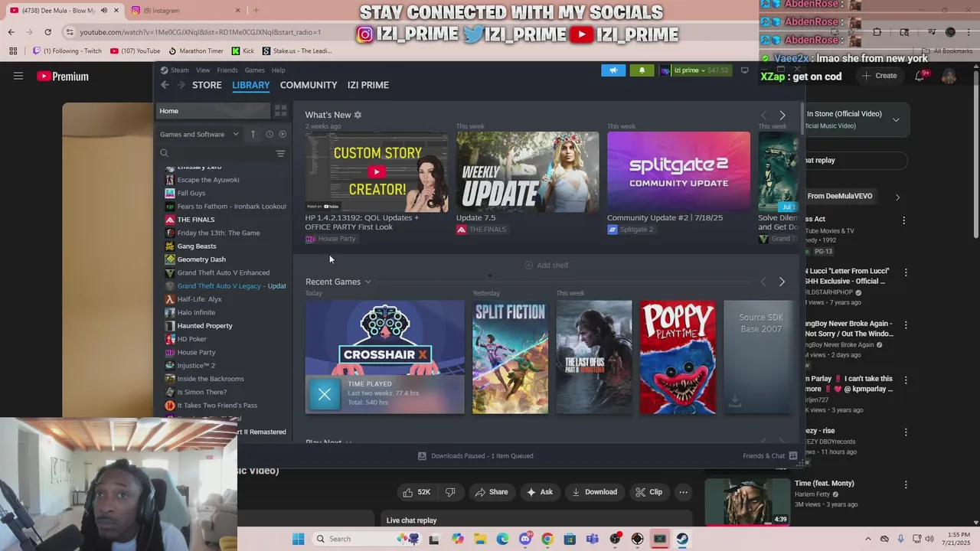Select Haunted Property in game list
The height and width of the screenshot is (551, 980).
point(204,326)
